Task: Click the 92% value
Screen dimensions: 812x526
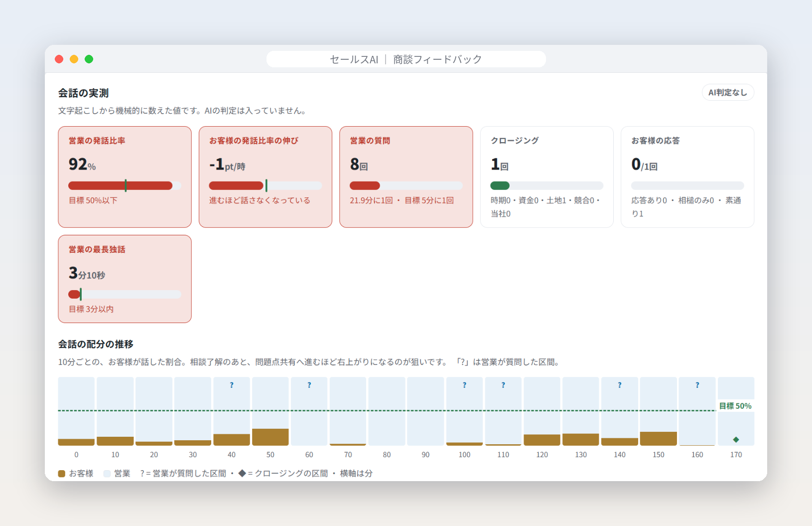Action: (82, 164)
